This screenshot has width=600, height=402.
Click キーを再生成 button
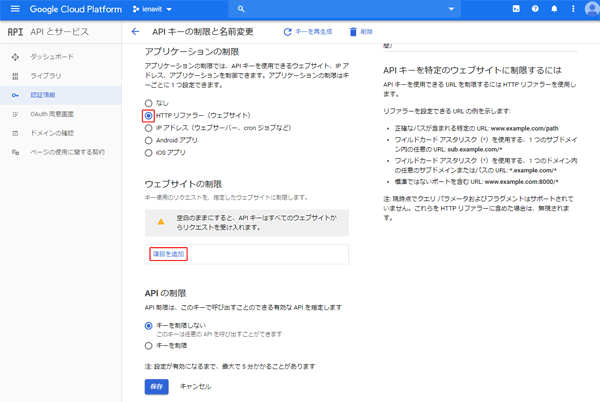coord(308,32)
